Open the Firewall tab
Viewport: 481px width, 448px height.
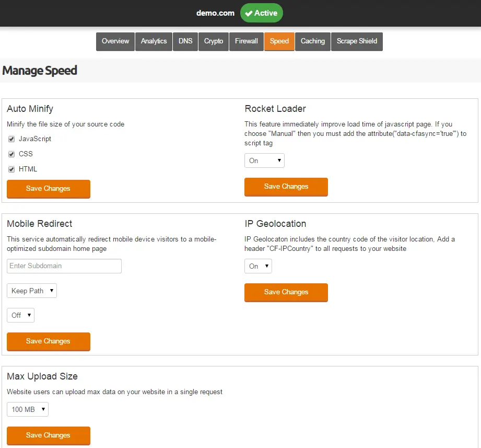(x=247, y=41)
